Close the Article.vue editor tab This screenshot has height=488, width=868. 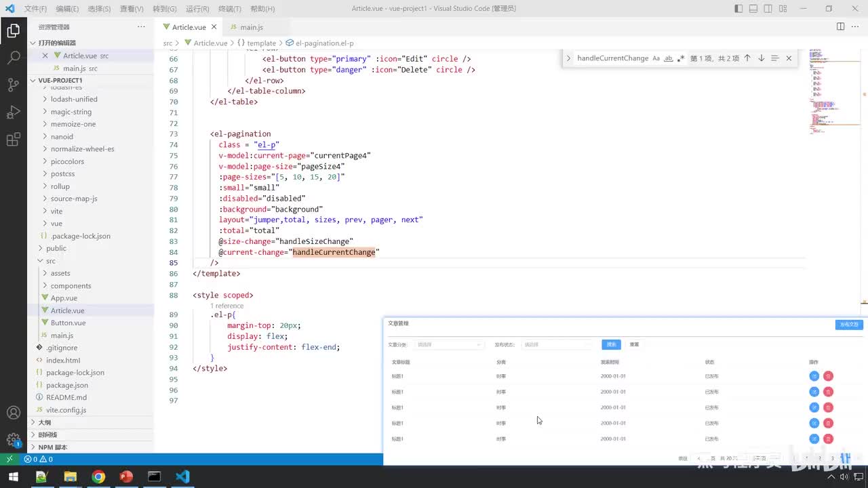pos(214,27)
